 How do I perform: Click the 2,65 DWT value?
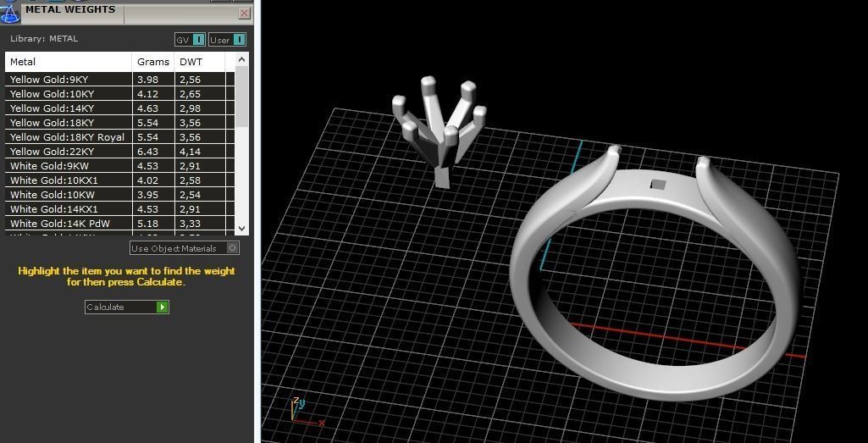pyautogui.click(x=190, y=94)
